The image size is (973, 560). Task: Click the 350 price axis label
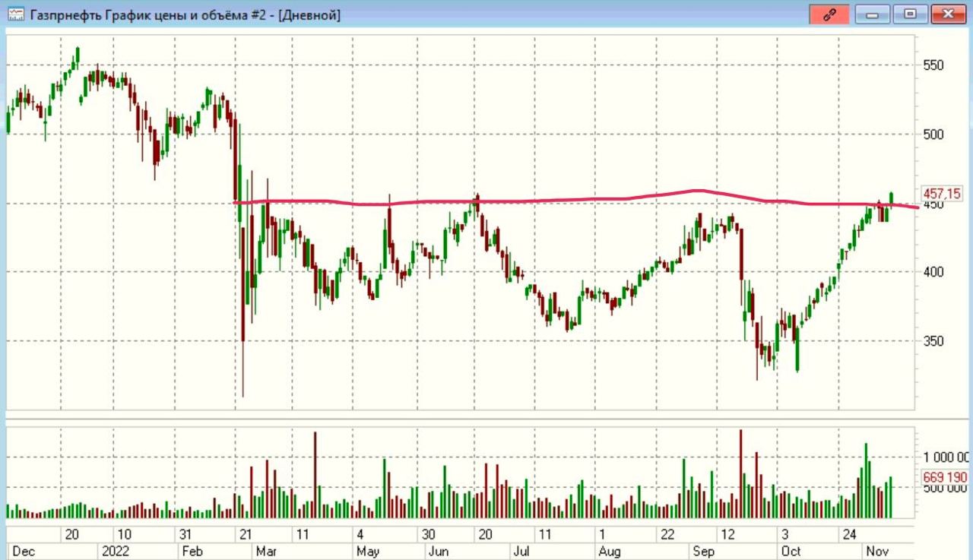click(x=933, y=341)
